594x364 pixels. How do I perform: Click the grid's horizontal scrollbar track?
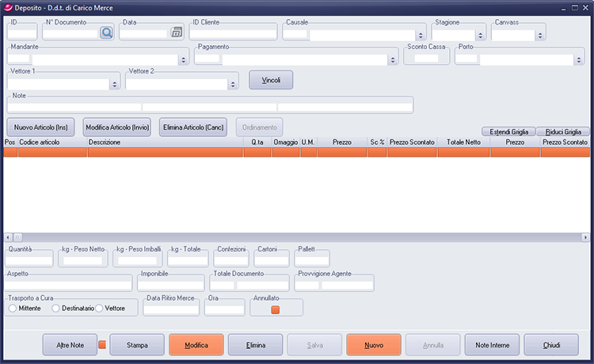point(301,237)
